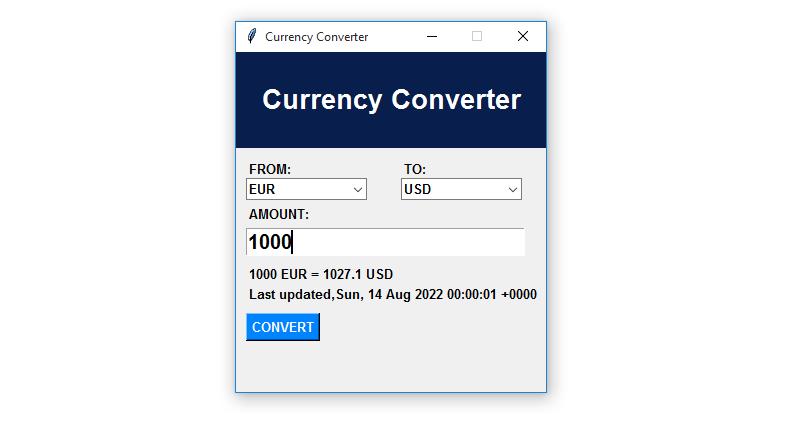Click the navy banner left of the heading
Screen dimensions: 810x425
248,100
